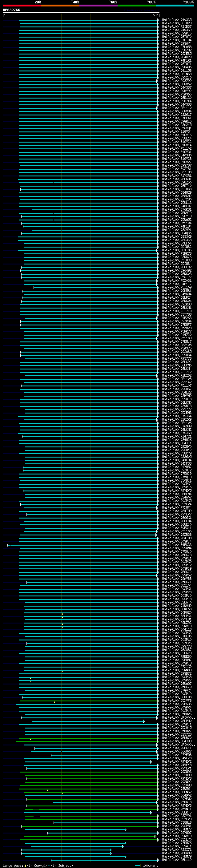Click the cyan ~100% identity legend segment
Screen dimensions: 197x868
[x=175, y=6]
